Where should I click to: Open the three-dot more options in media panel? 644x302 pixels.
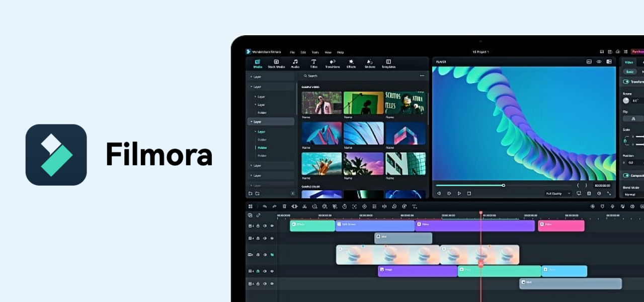click(x=422, y=76)
